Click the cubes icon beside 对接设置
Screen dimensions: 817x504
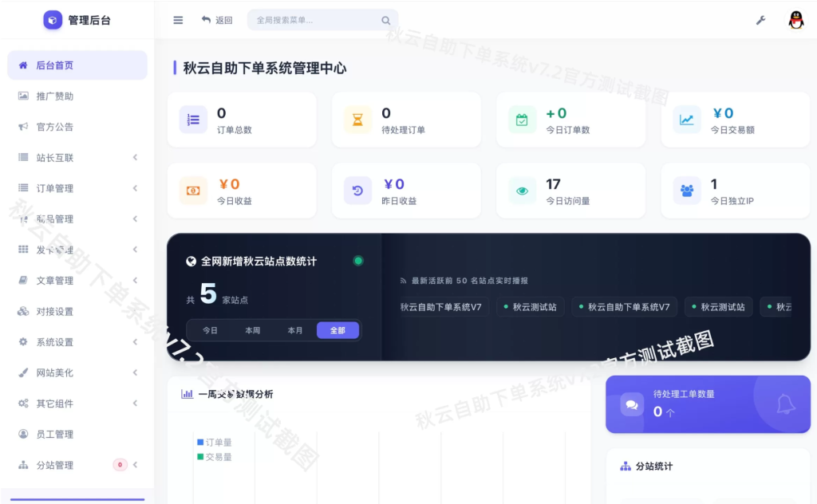[x=23, y=311]
